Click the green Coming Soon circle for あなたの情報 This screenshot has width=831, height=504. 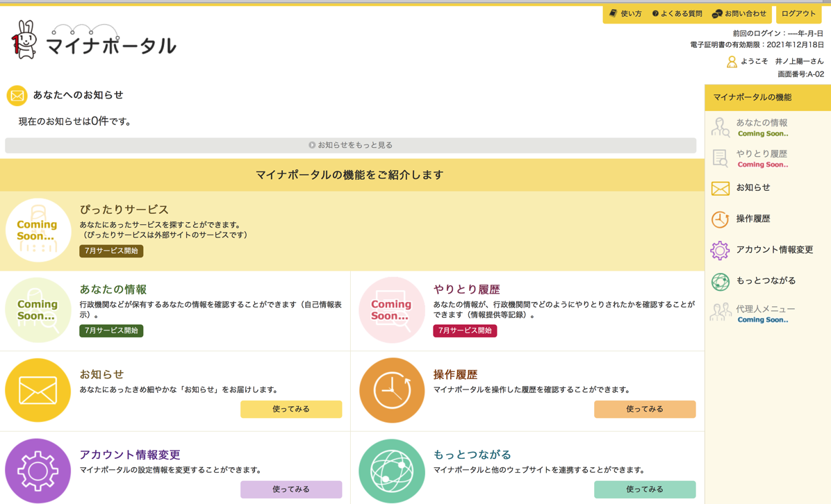pyautogui.click(x=38, y=310)
